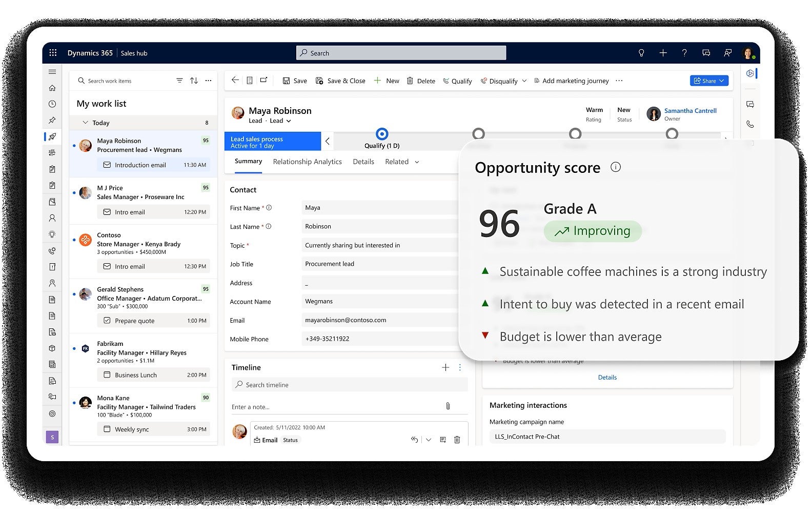Open Timeline more options vertical dots
The width and height of the screenshot is (812, 513).
pos(460,367)
